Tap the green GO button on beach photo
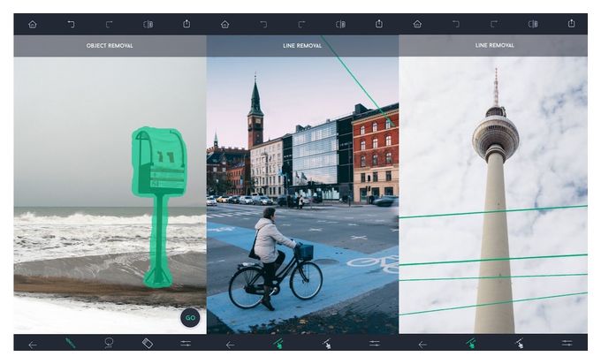This screenshot has height=364, width=601. [x=190, y=317]
